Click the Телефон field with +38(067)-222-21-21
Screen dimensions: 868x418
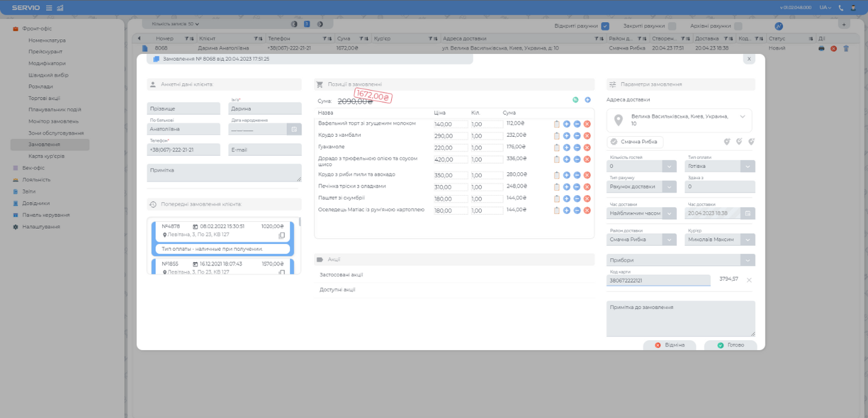[x=184, y=150]
